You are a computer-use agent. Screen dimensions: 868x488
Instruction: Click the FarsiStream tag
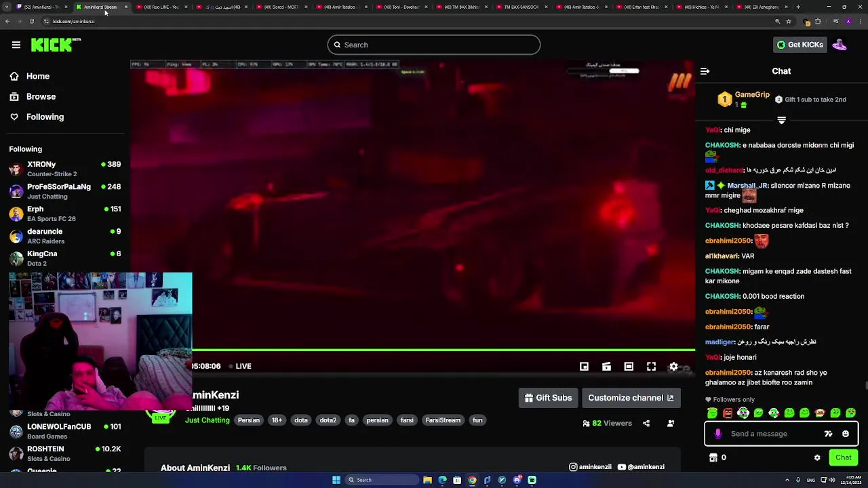point(443,420)
